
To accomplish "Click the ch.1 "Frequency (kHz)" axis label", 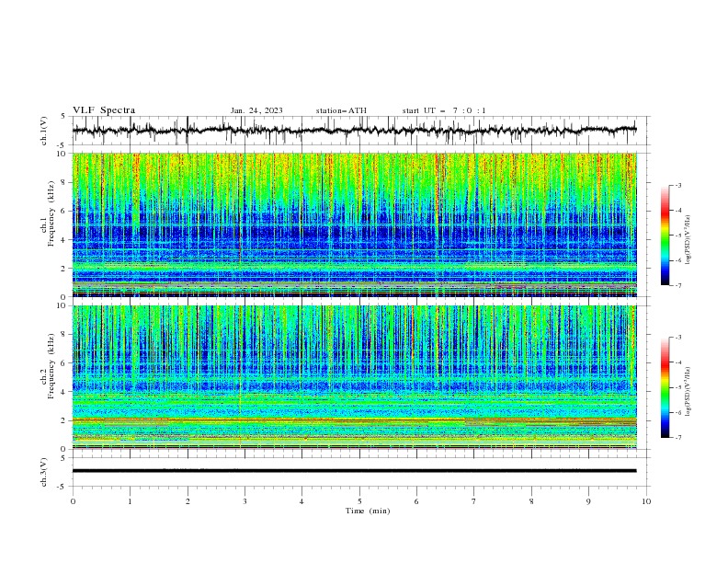I will pyautogui.click(x=51, y=213).
